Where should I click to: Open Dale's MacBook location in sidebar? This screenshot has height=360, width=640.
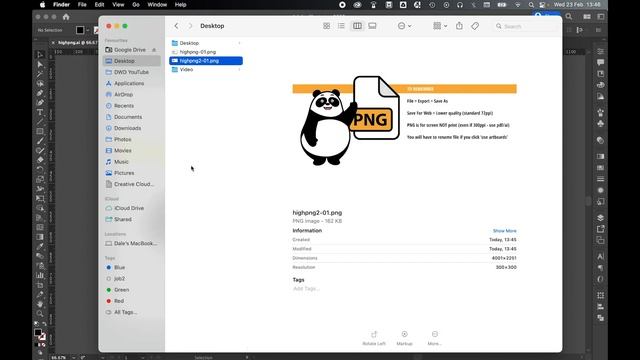click(131, 243)
